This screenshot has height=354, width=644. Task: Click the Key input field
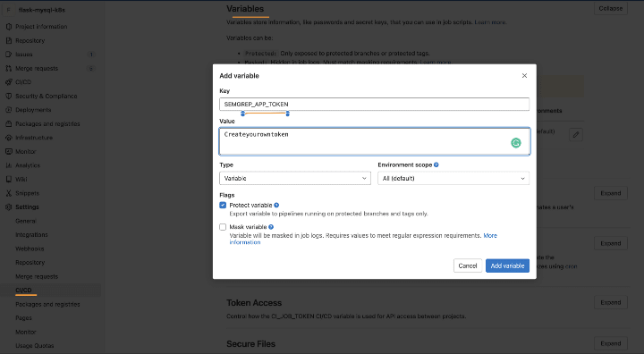[374, 105]
